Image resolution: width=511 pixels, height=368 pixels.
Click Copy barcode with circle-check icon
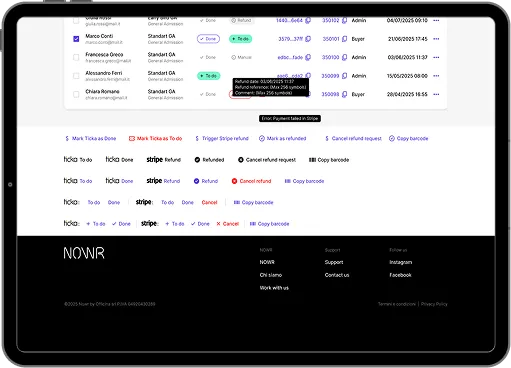408,138
